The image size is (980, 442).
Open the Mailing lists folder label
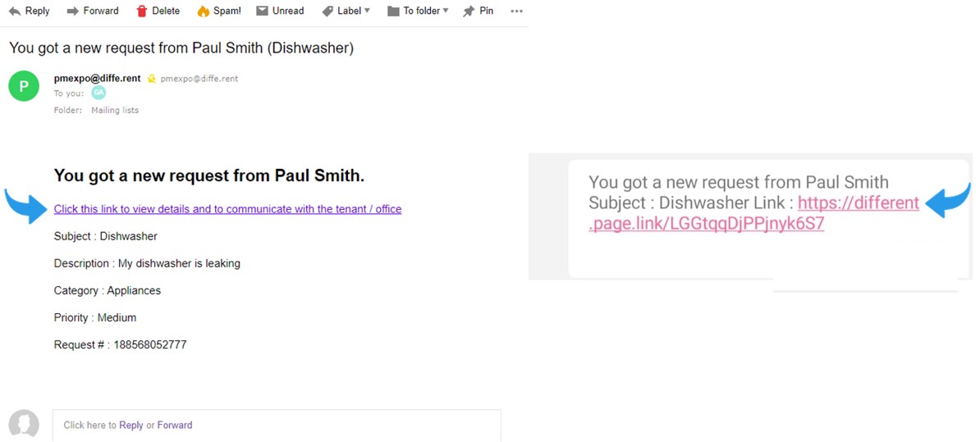[115, 110]
